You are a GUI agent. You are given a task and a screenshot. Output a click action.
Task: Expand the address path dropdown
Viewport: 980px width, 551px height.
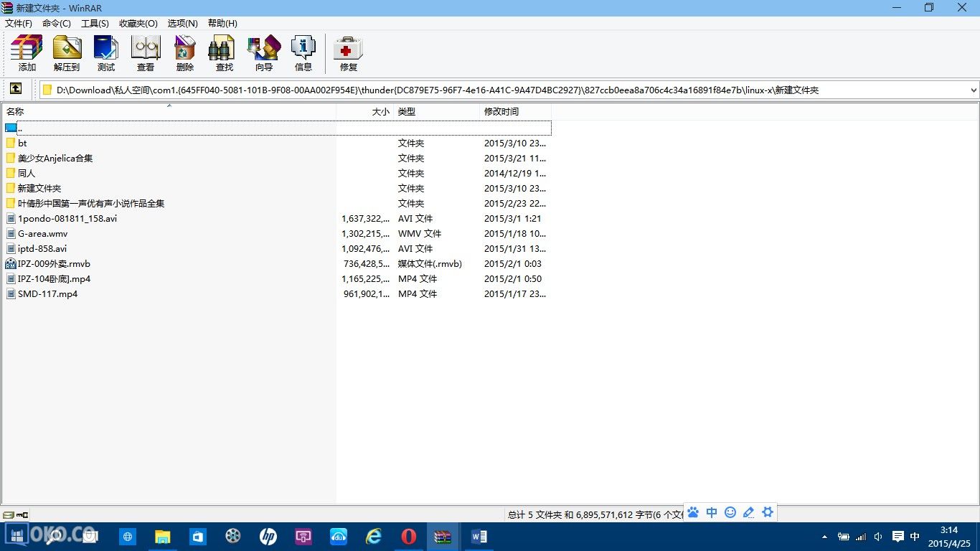[x=974, y=90]
